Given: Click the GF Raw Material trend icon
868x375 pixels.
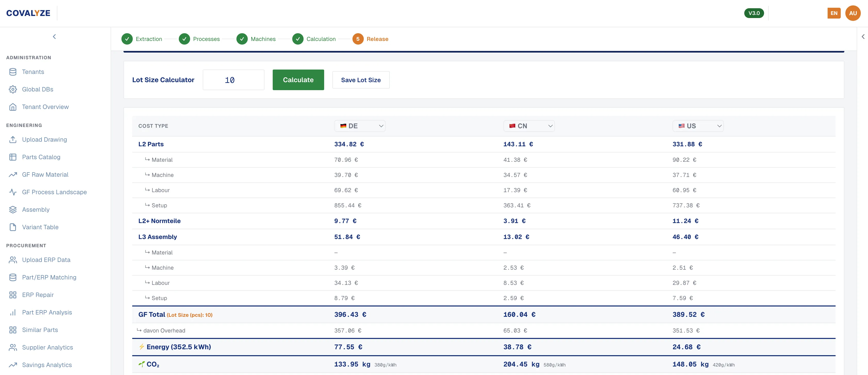Looking at the screenshot, I should 13,175.
